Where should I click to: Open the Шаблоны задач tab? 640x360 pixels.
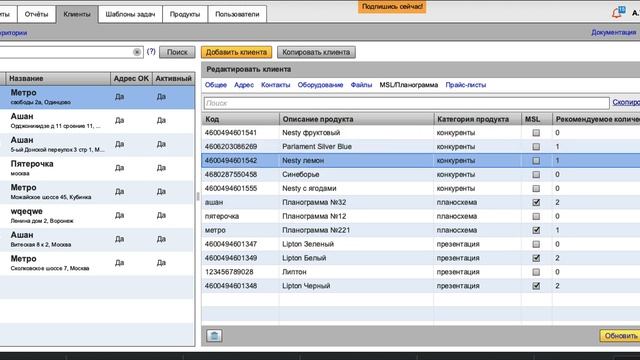(x=130, y=14)
